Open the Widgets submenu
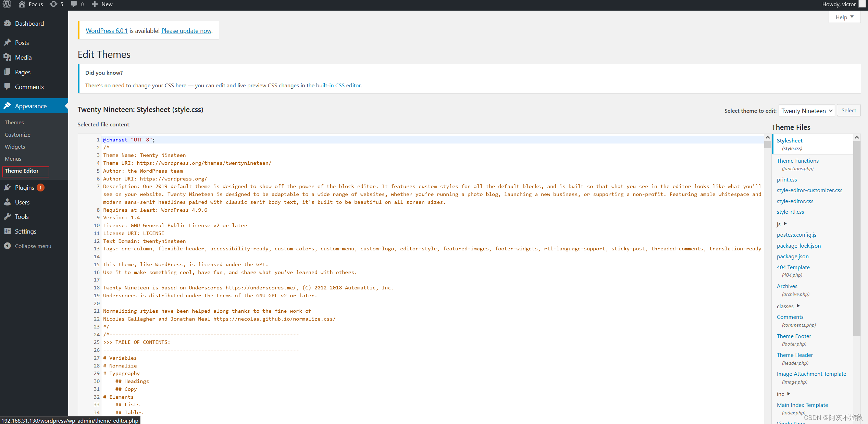Image resolution: width=868 pixels, height=424 pixels. (15, 147)
